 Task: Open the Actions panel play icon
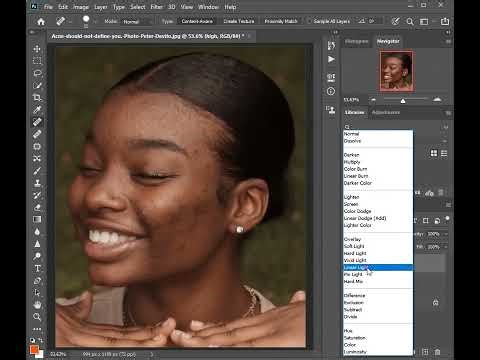pos(331,59)
